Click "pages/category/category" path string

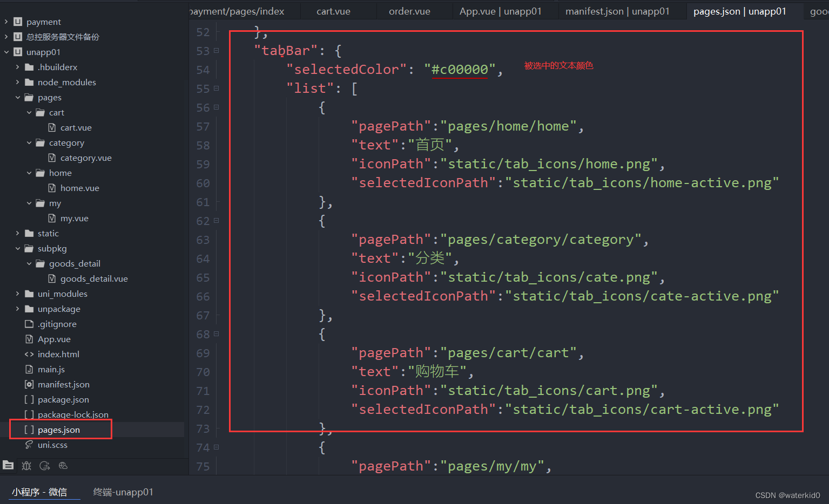541,240
